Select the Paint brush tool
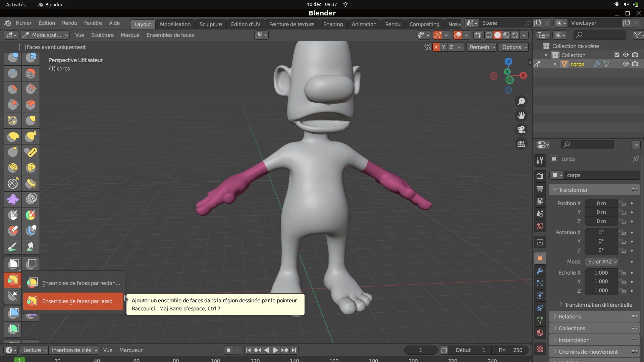644x362 pixels. click(x=13, y=247)
